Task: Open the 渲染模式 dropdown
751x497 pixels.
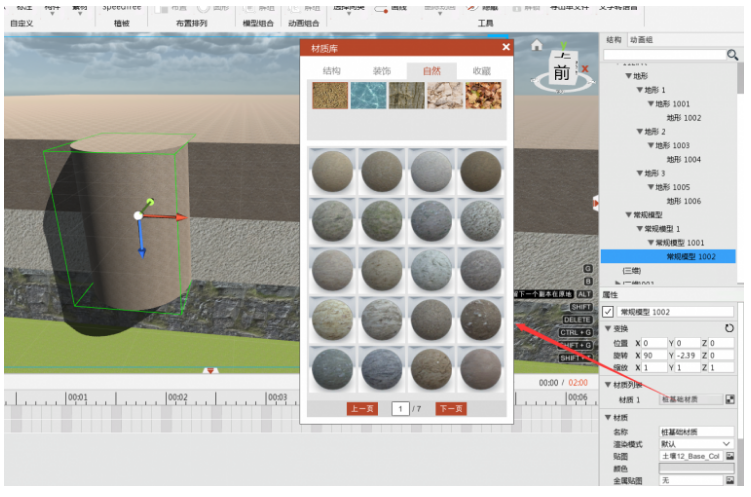Action: pyautogui.click(x=697, y=443)
